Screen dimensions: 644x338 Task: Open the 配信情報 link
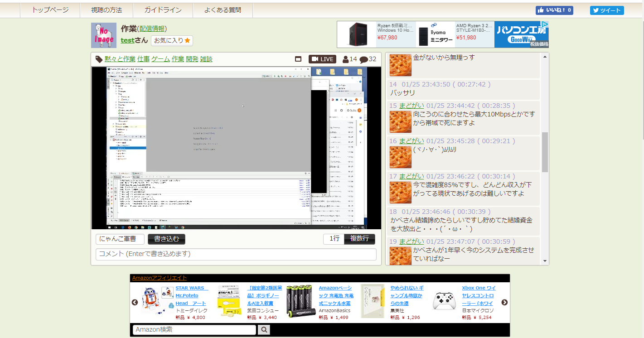(x=152, y=29)
